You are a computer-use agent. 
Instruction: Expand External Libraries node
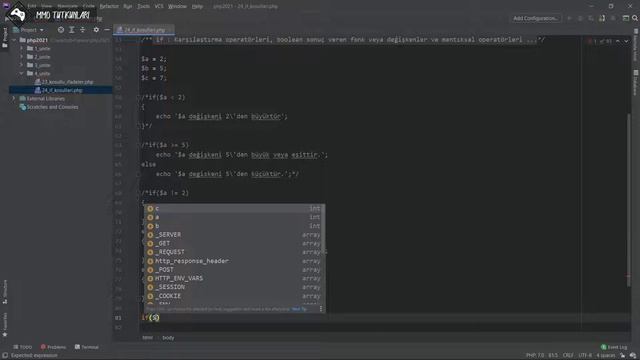pyautogui.click(x=14, y=98)
